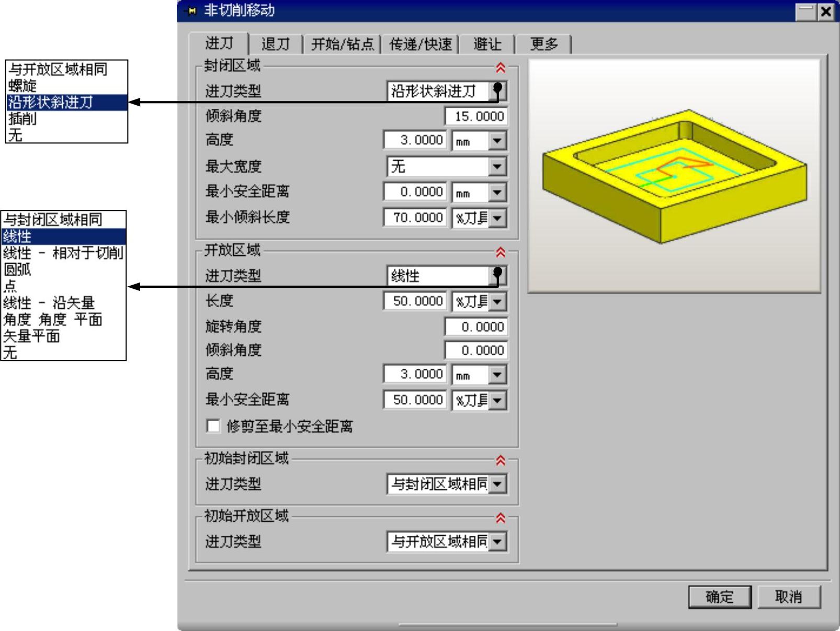This screenshot has width=840, height=631.
Task: Open the 更多 tab
Action: coord(544,44)
